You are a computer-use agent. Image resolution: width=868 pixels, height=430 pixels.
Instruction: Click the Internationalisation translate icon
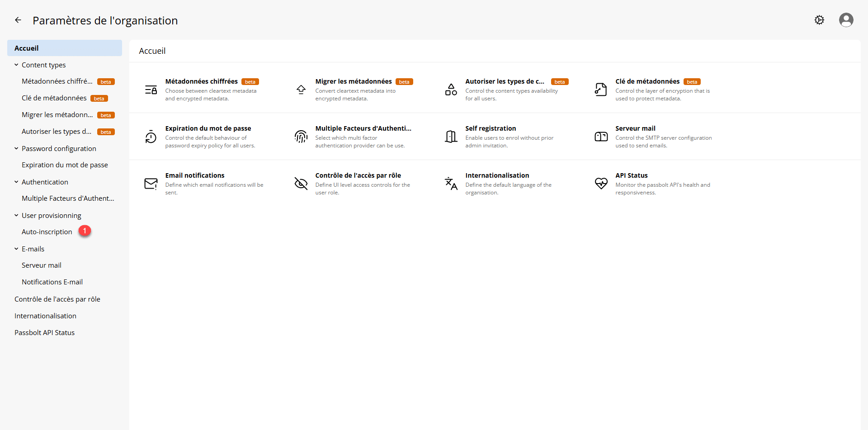click(451, 183)
